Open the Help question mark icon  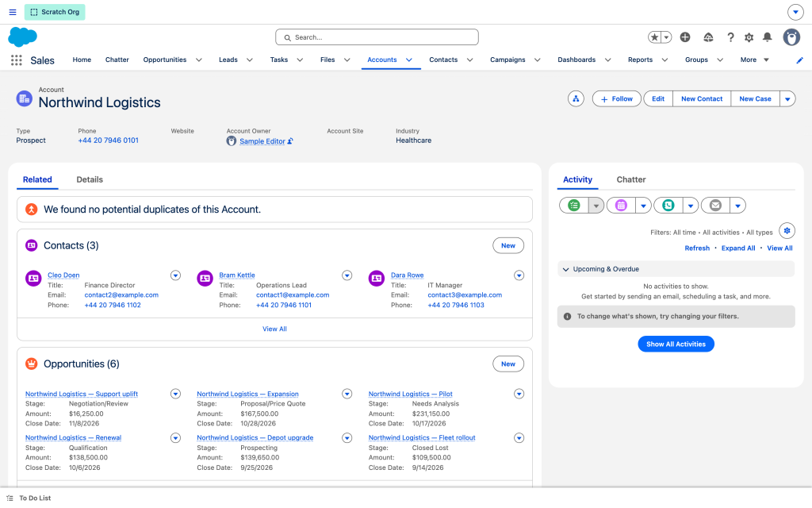point(730,37)
